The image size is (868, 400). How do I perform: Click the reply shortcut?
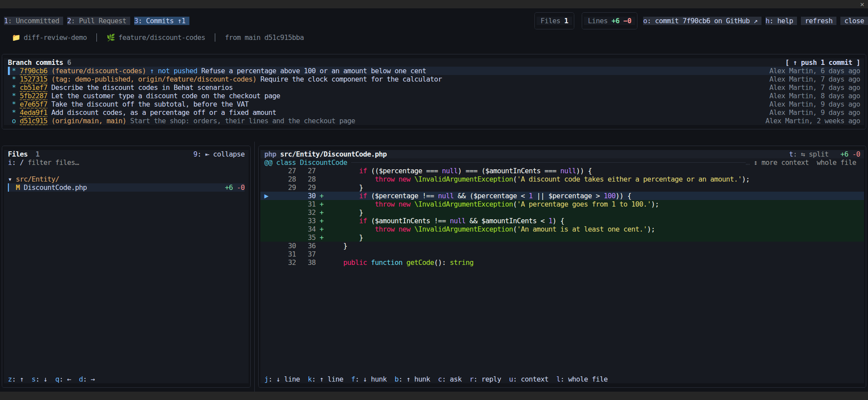click(485, 379)
